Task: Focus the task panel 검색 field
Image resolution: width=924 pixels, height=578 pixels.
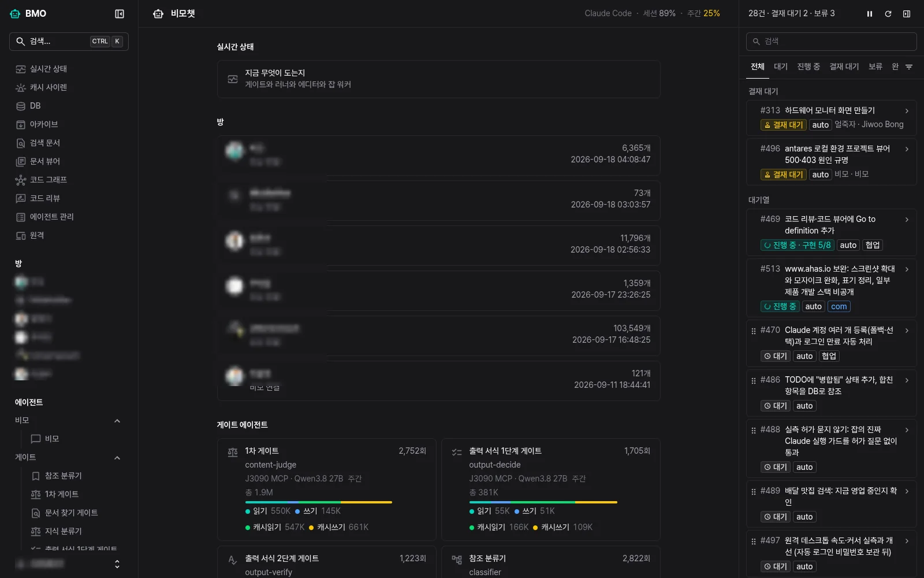Action: coord(832,42)
